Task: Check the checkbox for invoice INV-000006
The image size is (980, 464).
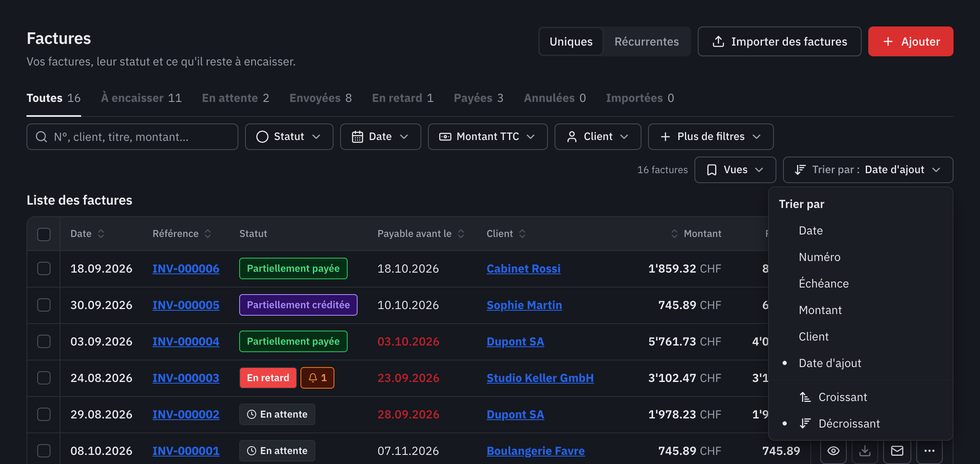Action: pos(44,268)
